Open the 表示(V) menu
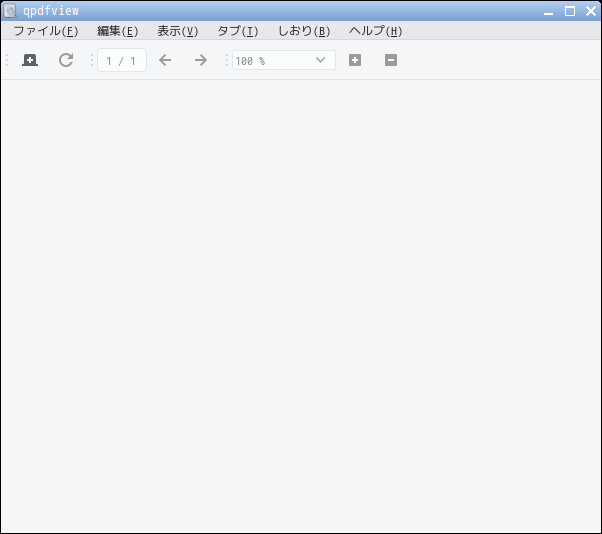Image resolution: width=602 pixels, height=534 pixels. pos(178,31)
